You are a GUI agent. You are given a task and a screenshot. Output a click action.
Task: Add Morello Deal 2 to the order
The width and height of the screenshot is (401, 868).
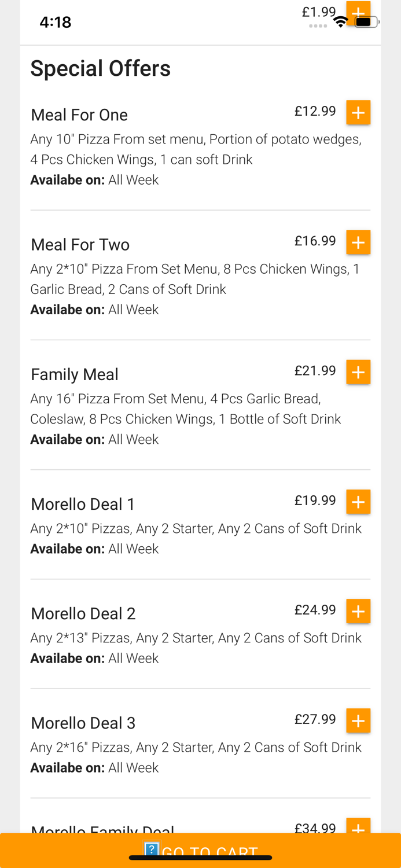click(358, 611)
